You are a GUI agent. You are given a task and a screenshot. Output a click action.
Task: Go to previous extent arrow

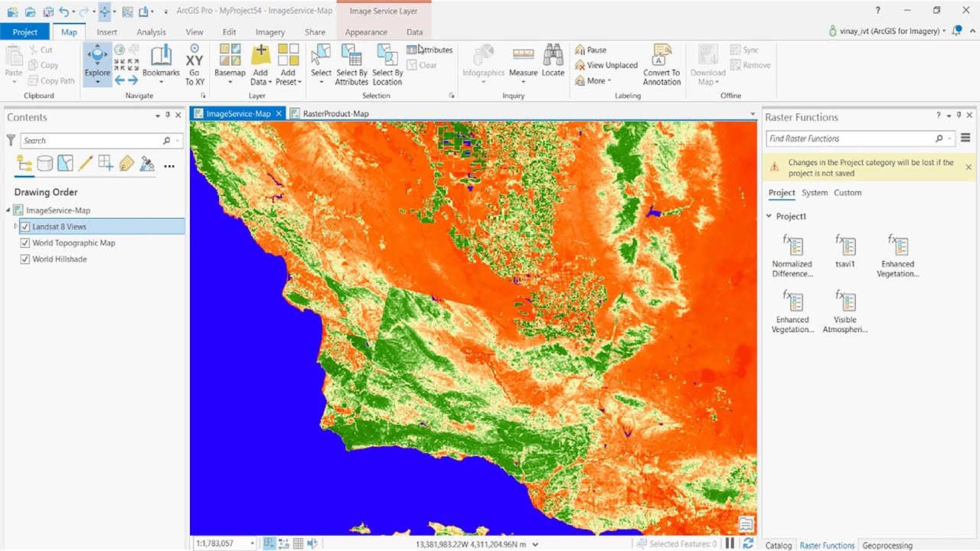[119, 80]
